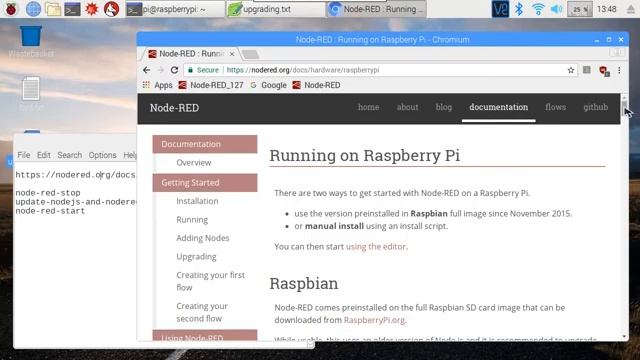Open the github nav link
The width and height of the screenshot is (640, 360).
pos(596,107)
